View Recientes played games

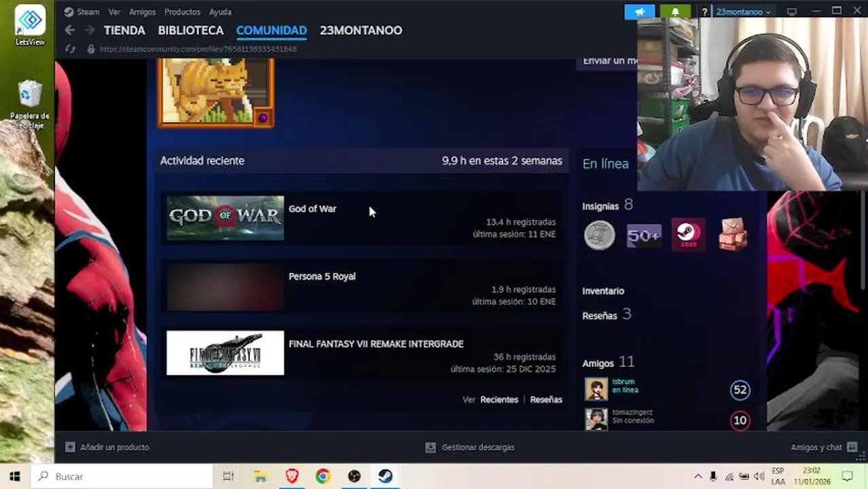[x=499, y=399]
